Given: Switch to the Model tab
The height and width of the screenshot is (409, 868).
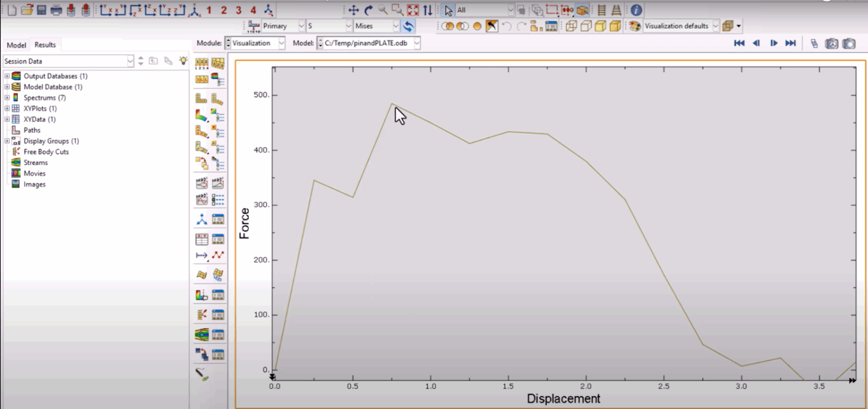Looking at the screenshot, I should click(17, 45).
